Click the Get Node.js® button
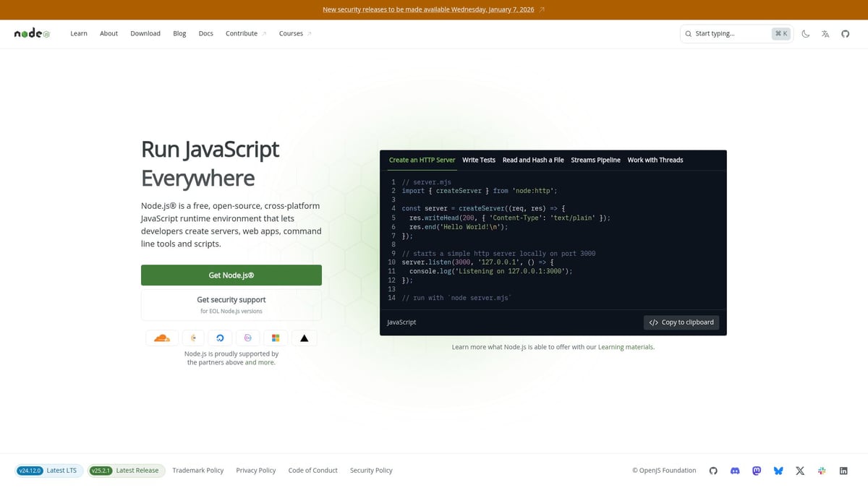 coord(231,275)
